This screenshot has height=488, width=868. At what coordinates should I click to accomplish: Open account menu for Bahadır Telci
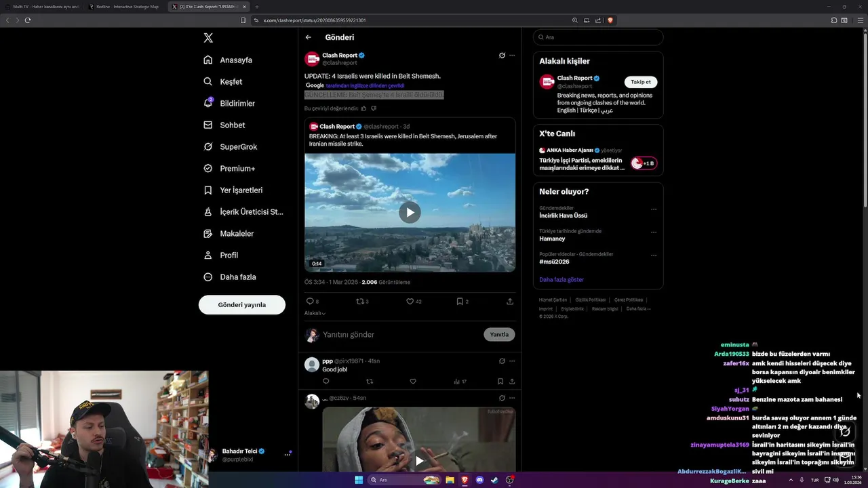click(251, 455)
